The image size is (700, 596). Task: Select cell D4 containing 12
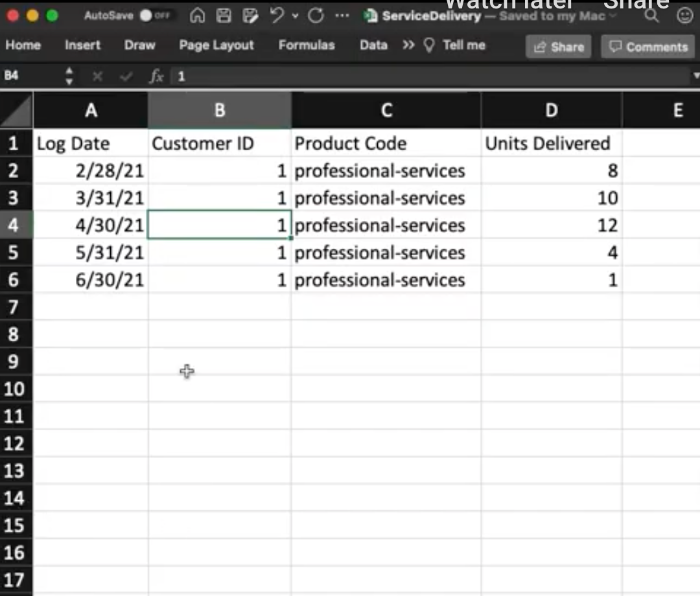click(x=551, y=225)
